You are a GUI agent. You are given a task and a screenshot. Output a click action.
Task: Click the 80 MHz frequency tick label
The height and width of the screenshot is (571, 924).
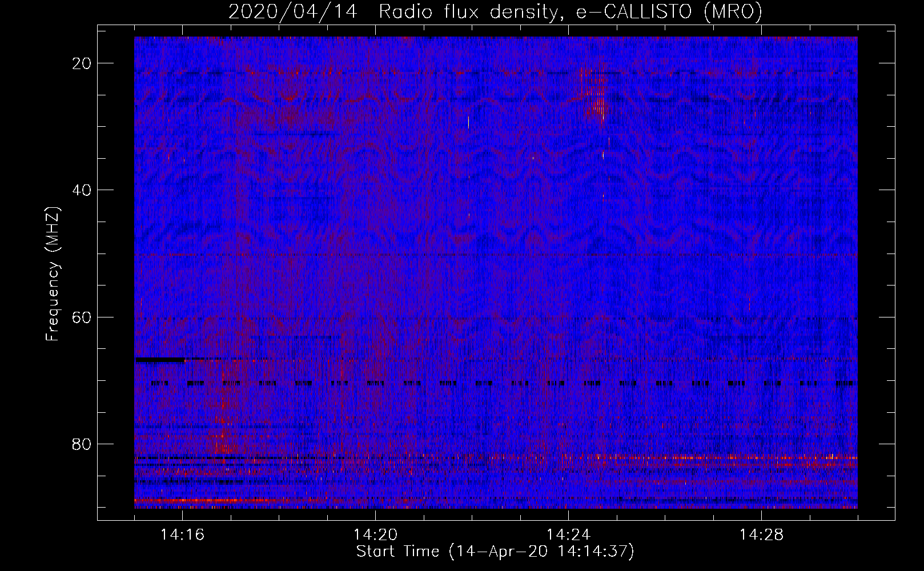tap(82, 444)
